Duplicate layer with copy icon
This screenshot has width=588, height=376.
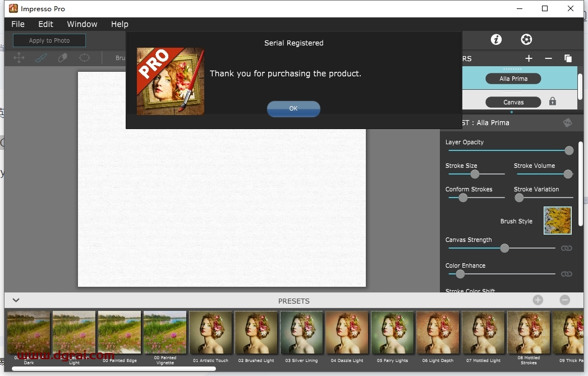point(568,58)
